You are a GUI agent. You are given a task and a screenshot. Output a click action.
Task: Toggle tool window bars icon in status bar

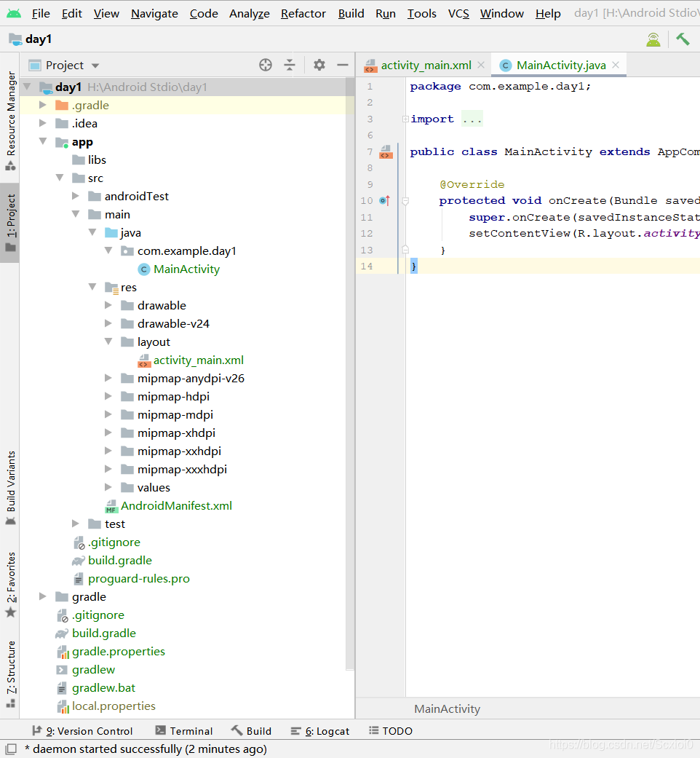point(12,749)
